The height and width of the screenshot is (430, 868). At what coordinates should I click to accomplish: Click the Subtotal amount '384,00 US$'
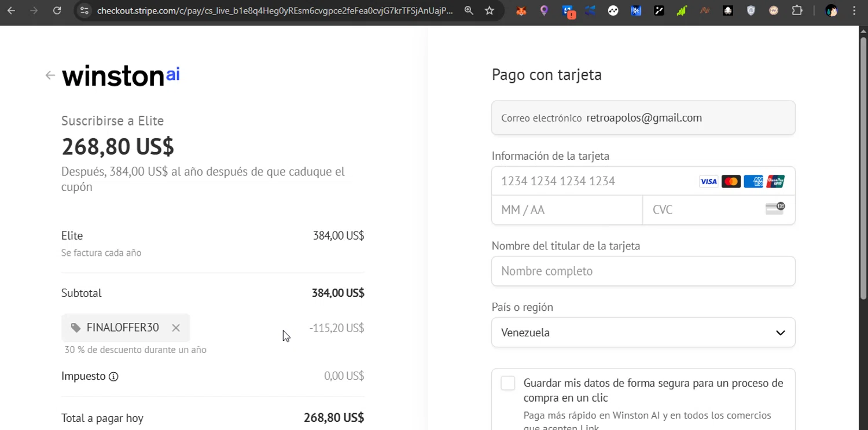click(338, 293)
